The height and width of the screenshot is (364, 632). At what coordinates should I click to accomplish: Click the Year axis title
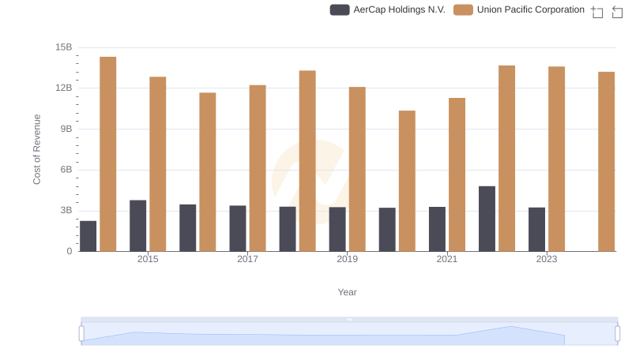(x=348, y=292)
